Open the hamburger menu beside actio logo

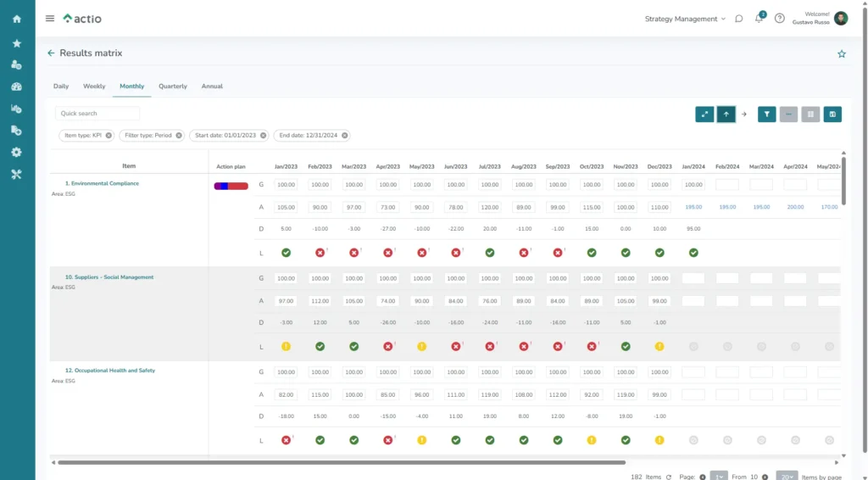tap(50, 19)
